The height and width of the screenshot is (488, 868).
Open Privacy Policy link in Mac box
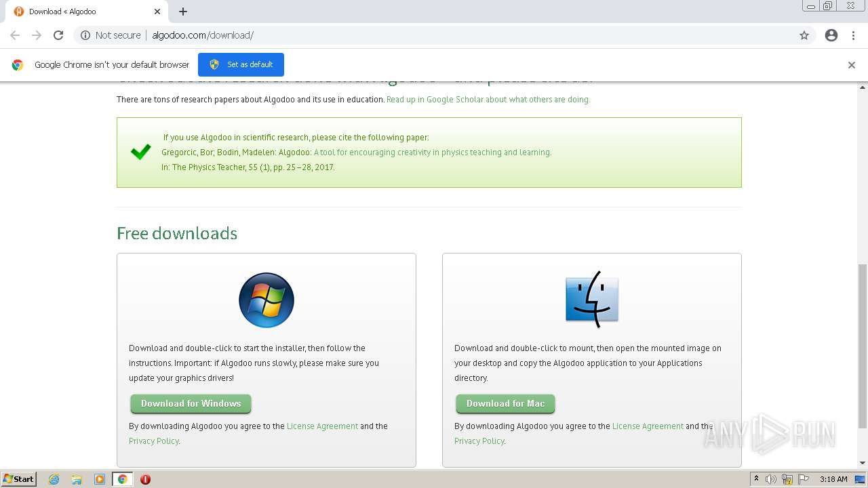479,441
